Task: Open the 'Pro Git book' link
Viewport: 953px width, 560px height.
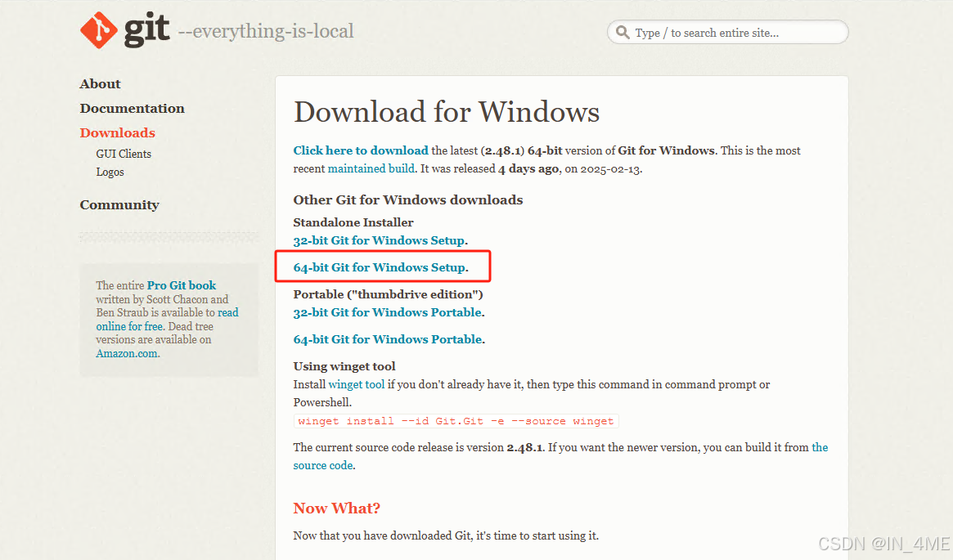Action: 182,284
